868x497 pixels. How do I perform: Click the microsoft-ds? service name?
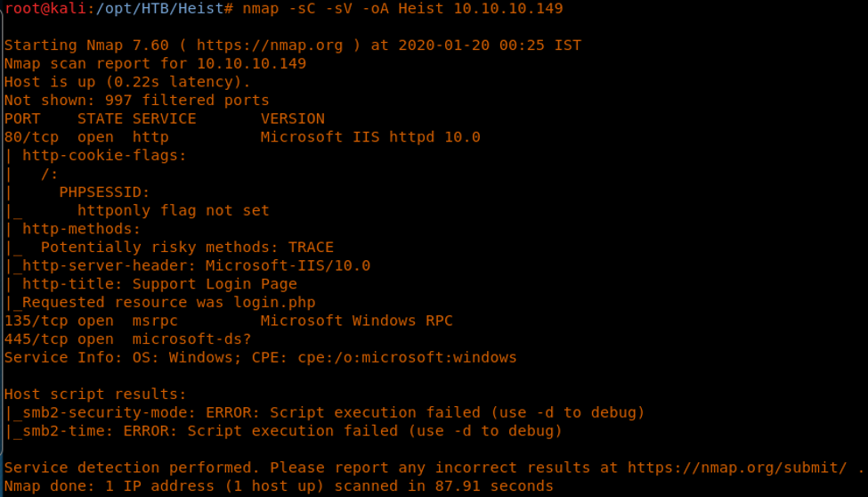(191, 339)
